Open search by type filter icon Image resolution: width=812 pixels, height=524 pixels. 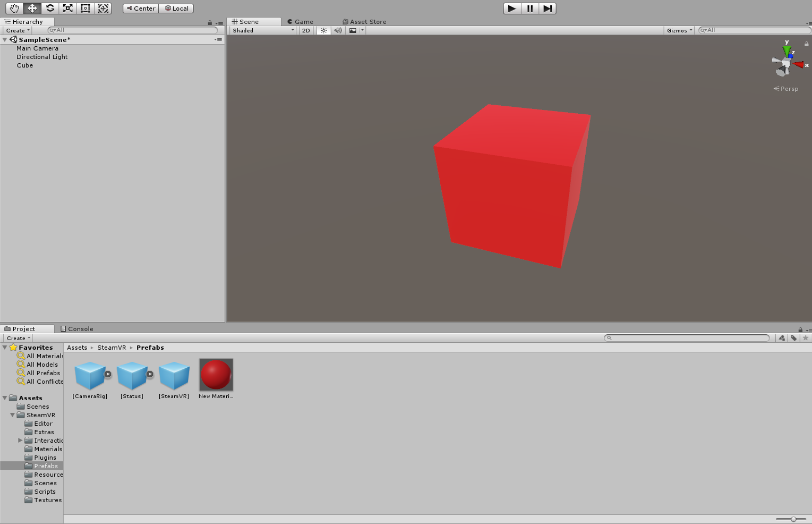[782, 338]
